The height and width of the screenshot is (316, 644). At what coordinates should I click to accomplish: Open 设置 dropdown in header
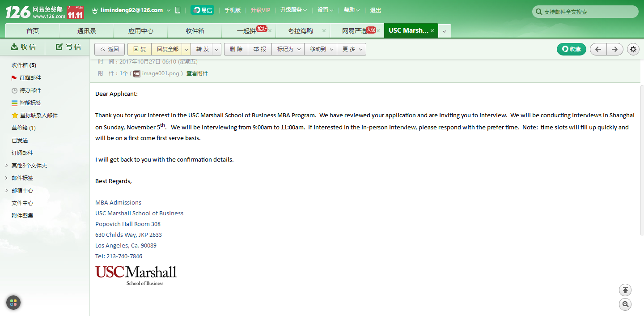[325, 10]
